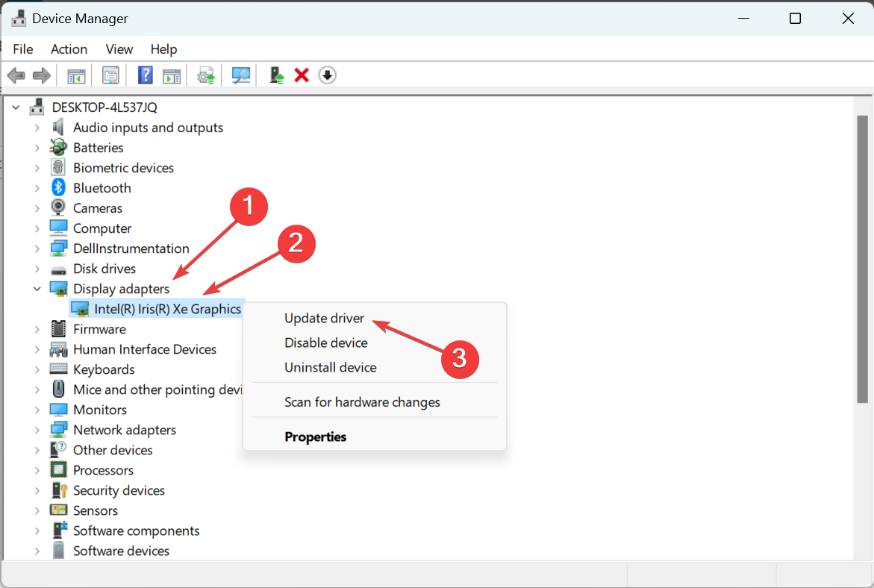Select the Biometric devices label

(123, 168)
